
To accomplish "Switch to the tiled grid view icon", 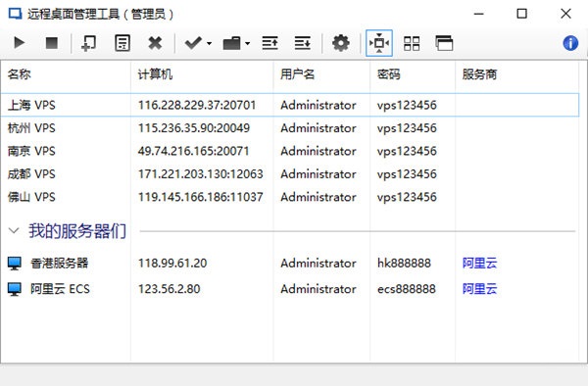I will 412,43.
